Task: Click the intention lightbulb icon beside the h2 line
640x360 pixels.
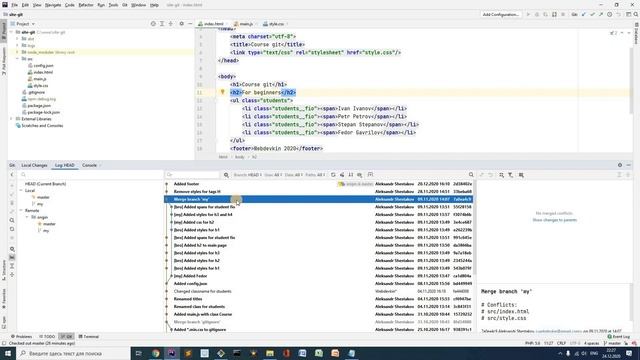Action: coord(222,92)
